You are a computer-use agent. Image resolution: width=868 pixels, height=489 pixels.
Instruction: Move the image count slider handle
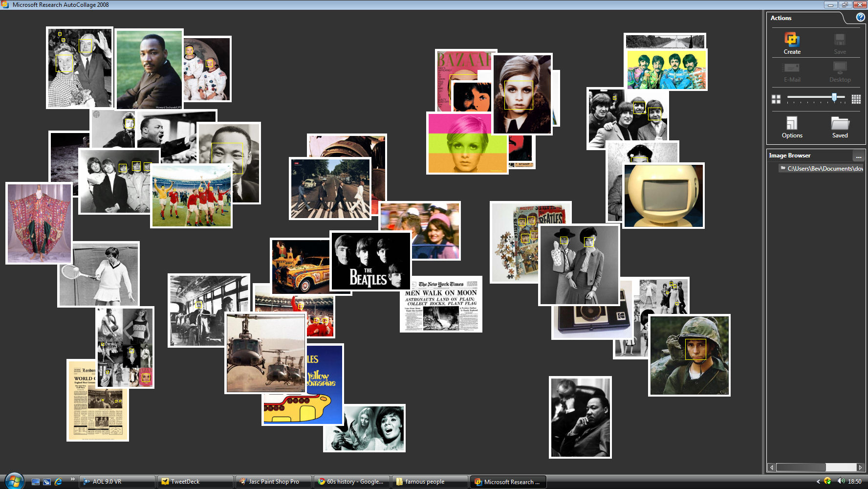tap(834, 97)
